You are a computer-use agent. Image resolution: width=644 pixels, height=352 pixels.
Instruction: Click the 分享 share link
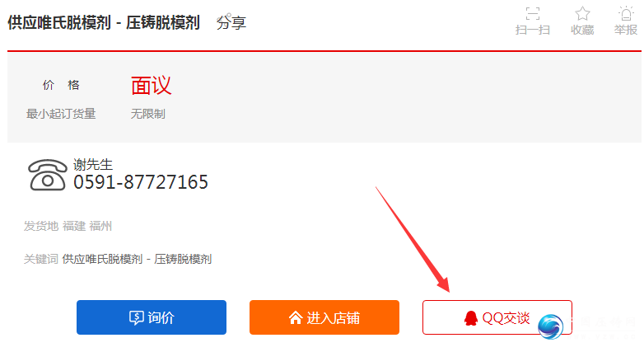coord(231,22)
